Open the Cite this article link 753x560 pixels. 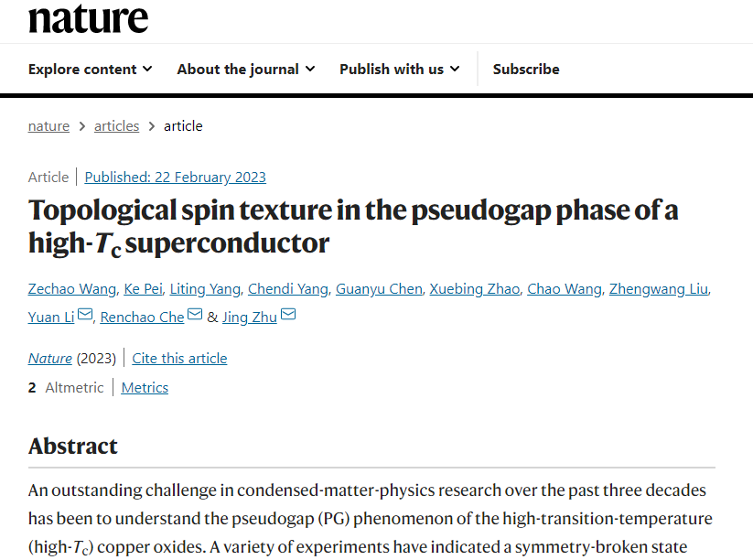pyautogui.click(x=179, y=359)
